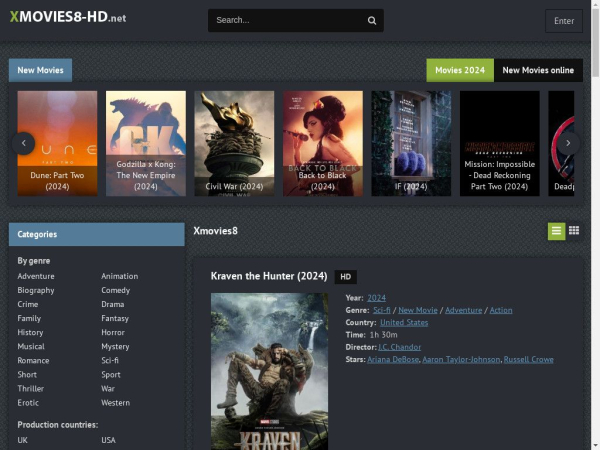Click the United States country link
Screen dimensions: 600x450
coord(404,322)
